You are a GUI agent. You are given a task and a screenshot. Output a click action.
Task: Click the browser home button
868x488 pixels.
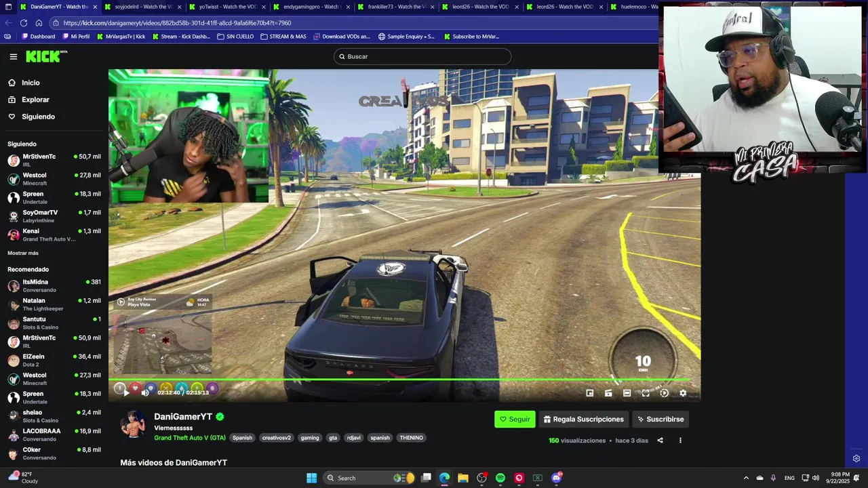[x=39, y=22]
